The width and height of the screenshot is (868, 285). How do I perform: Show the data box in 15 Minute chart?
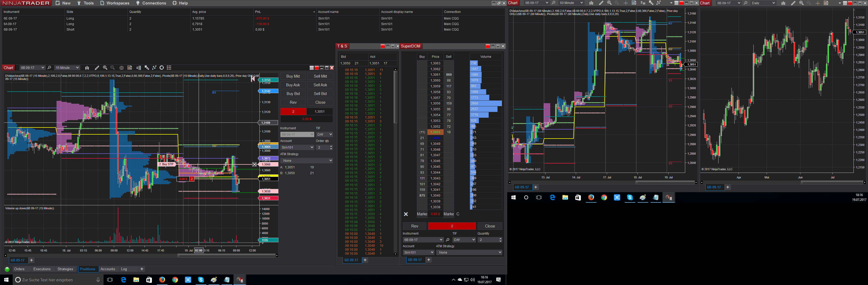130,68
